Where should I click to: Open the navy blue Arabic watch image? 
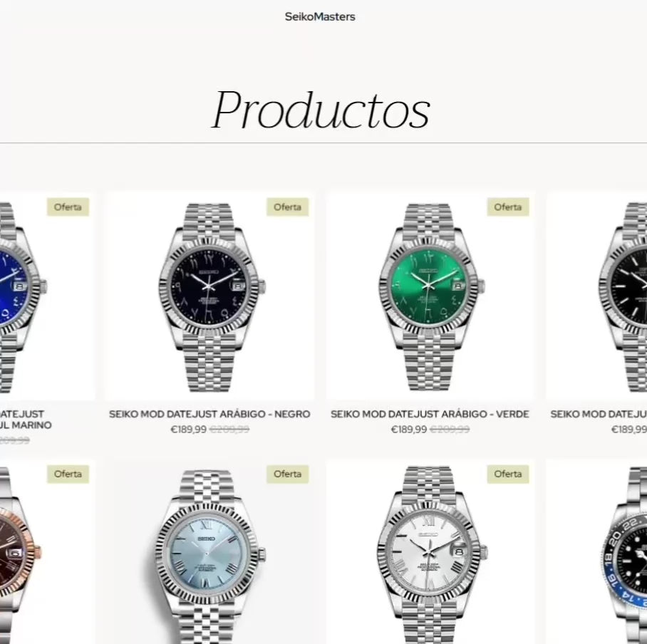(46, 296)
